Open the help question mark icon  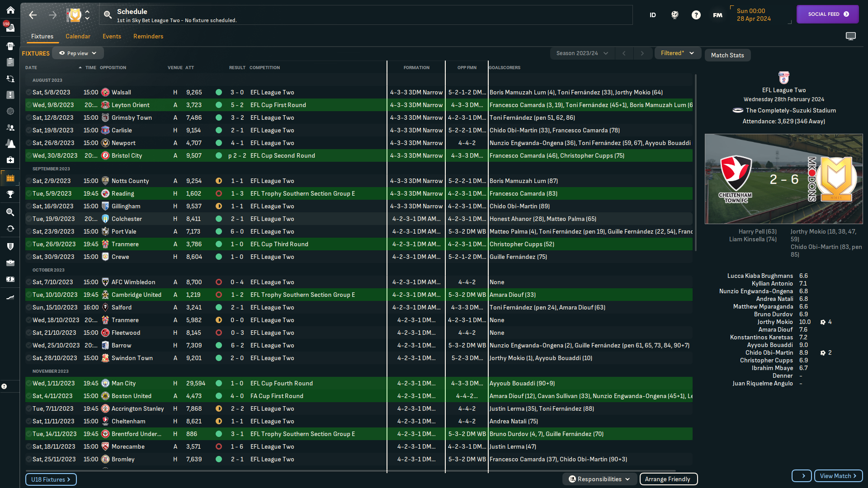696,15
